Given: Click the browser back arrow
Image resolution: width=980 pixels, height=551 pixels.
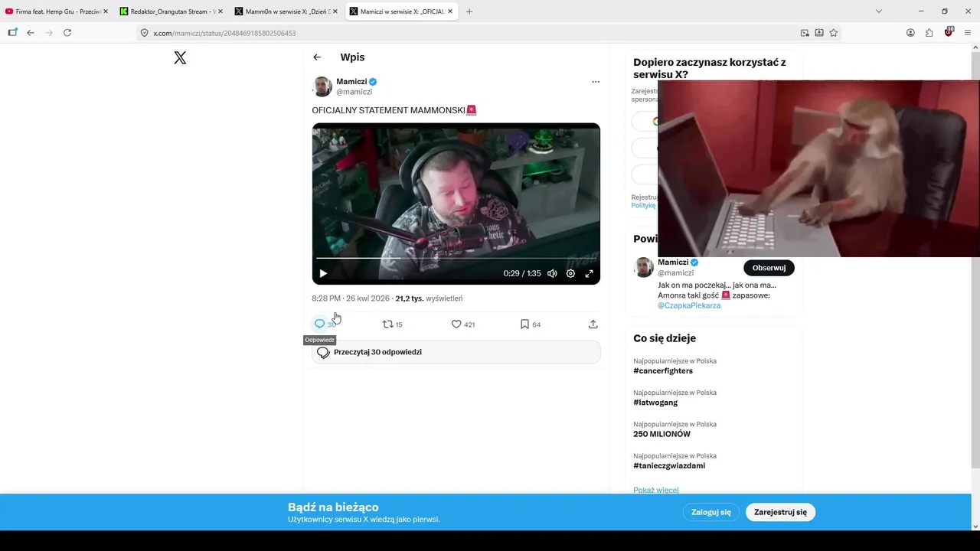Looking at the screenshot, I should tap(31, 33).
